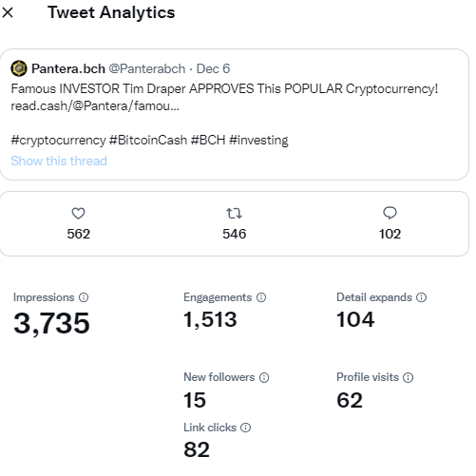Open Profile visits info icon

tap(408, 377)
